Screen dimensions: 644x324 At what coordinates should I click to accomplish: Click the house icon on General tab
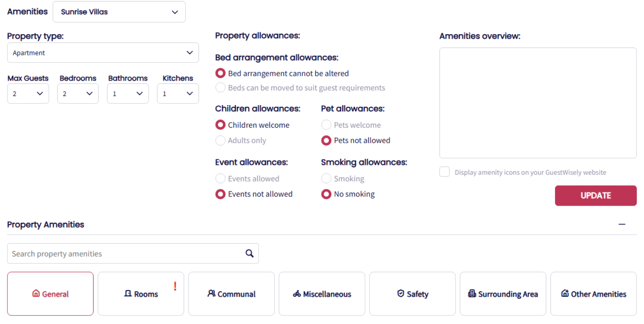coord(36,293)
